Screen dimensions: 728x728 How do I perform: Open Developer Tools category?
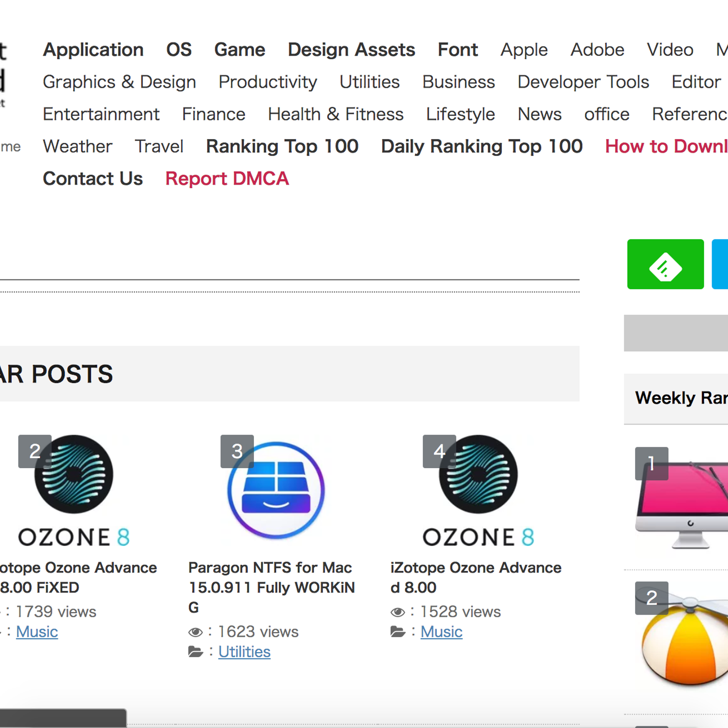pos(583,82)
